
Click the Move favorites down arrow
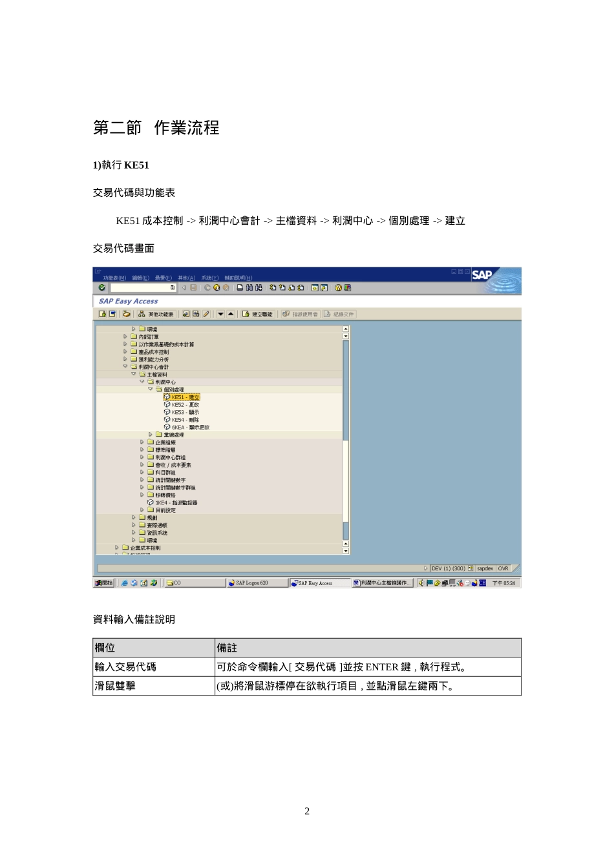tap(220, 314)
